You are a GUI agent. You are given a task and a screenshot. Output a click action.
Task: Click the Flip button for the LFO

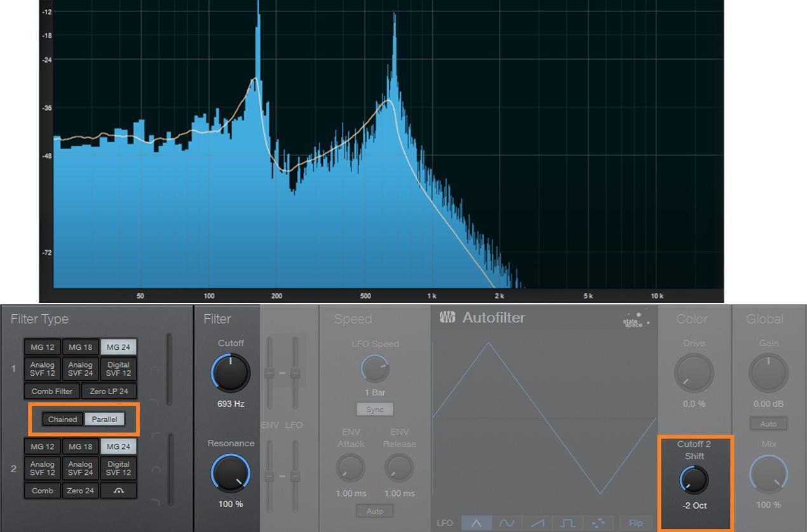point(635,522)
